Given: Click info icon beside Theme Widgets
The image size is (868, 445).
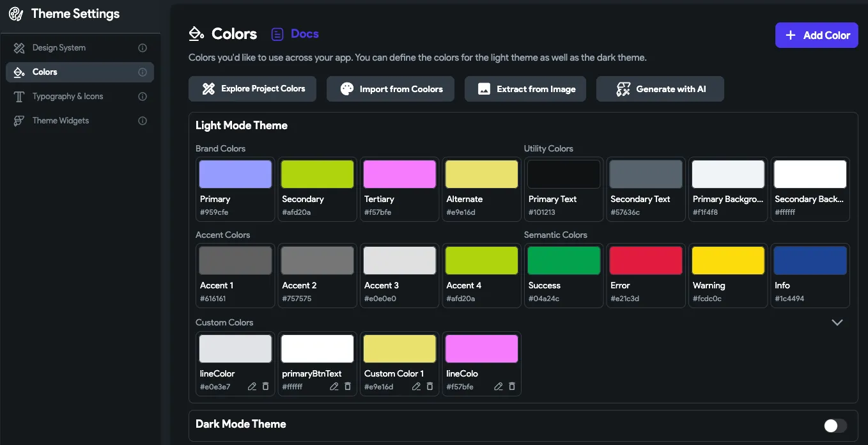Looking at the screenshot, I should tap(143, 121).
